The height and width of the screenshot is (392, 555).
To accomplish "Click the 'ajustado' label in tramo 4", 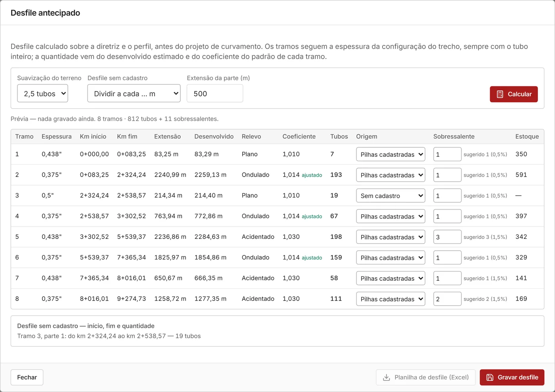I will click(312, 216).
